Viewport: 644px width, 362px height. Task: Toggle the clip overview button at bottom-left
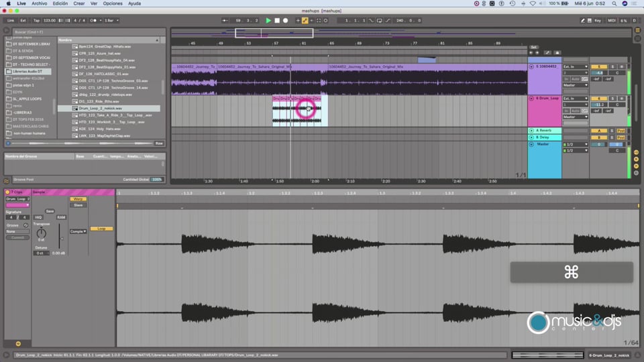(x=18, y=343)
